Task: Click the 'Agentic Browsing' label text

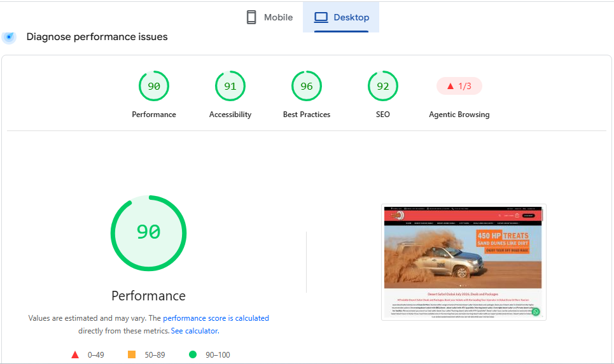Action: pyautogui.click(x=459, y=115)
